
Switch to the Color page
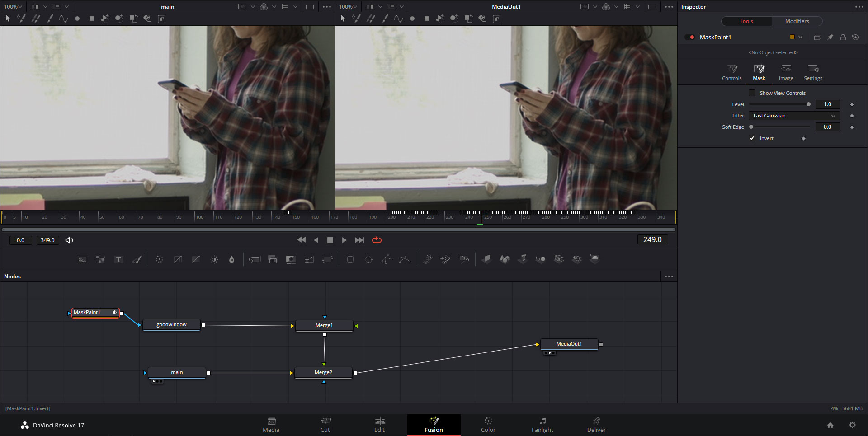click(x=488, y=425)
